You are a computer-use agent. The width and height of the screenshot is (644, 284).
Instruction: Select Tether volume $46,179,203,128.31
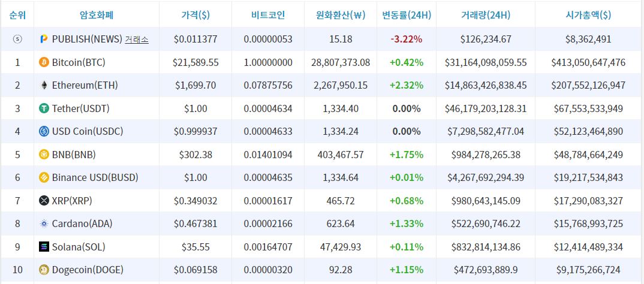(486, 109)
